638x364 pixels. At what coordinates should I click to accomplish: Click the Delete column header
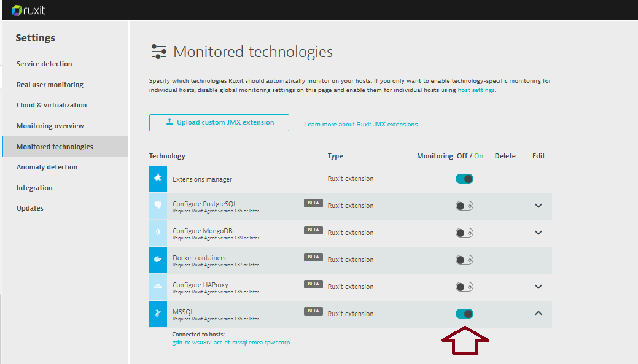(x=505, y=156)
